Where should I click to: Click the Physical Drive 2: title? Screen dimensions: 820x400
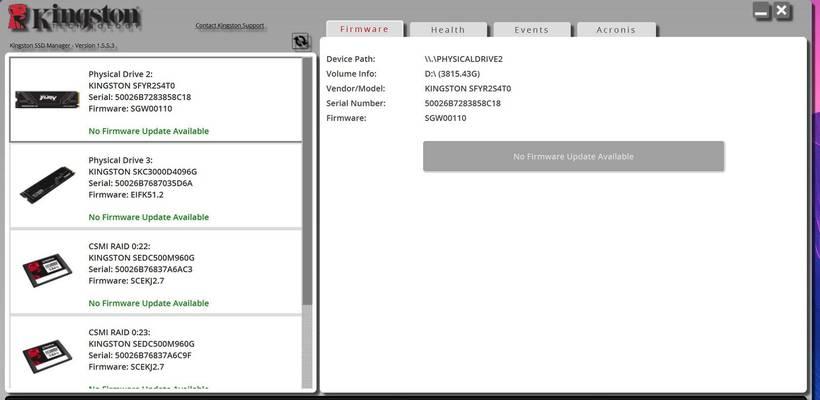tap(120, 74)
